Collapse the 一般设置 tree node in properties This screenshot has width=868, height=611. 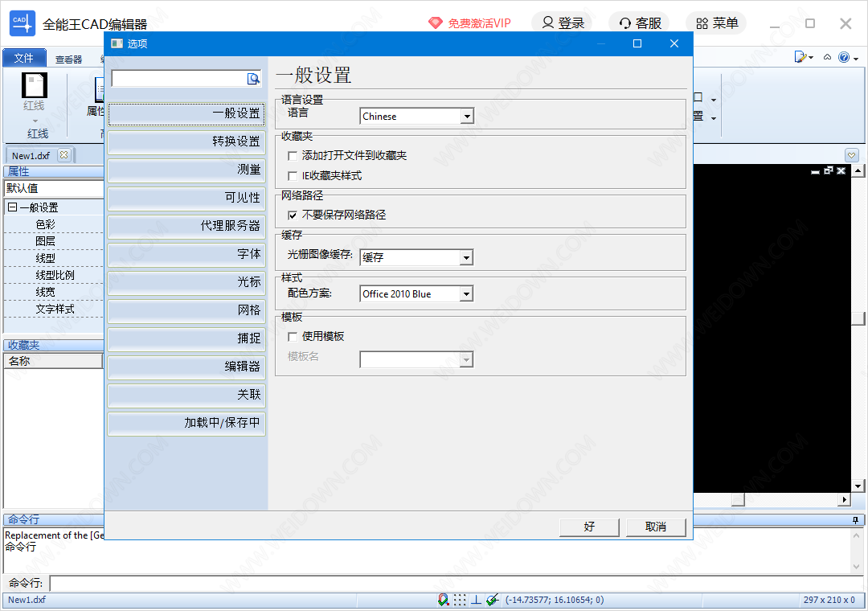pyautogui.click(x=12, y=207)
